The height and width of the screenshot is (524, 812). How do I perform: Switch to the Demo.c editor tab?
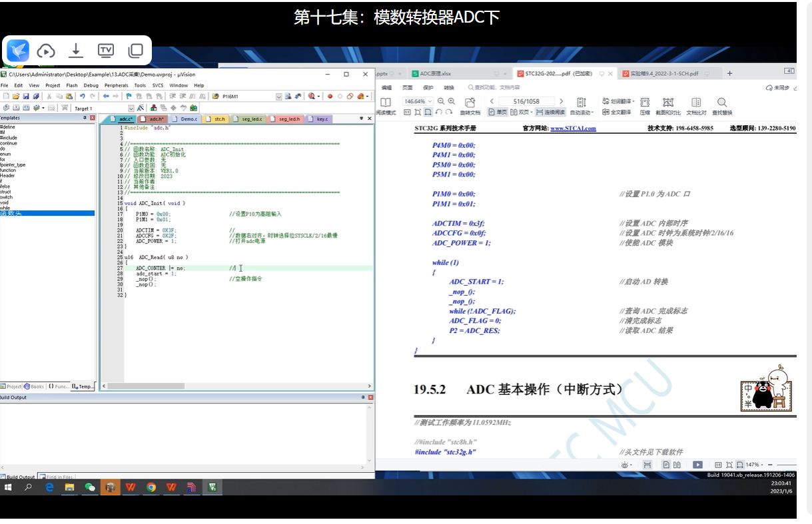point(187,119)
